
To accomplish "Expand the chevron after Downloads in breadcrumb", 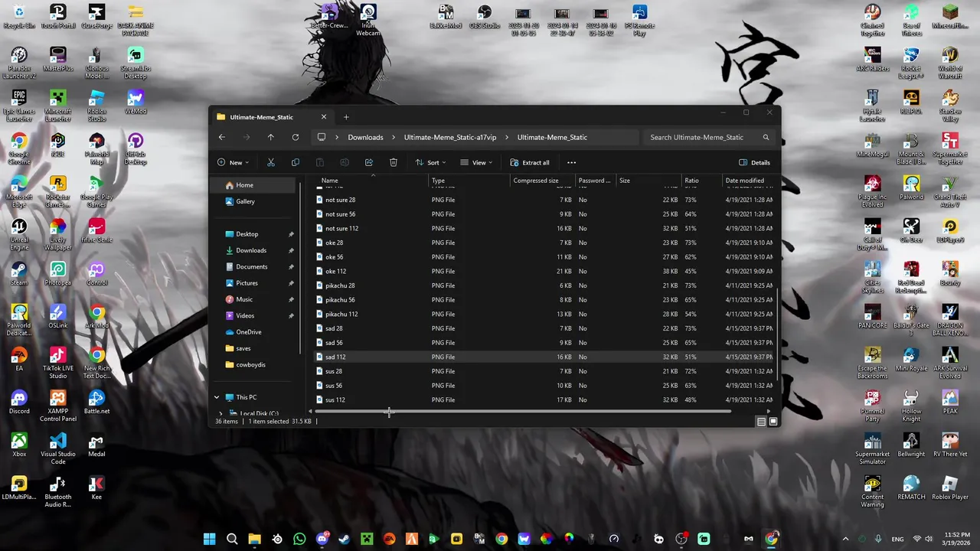I will (x=394, y=138).
